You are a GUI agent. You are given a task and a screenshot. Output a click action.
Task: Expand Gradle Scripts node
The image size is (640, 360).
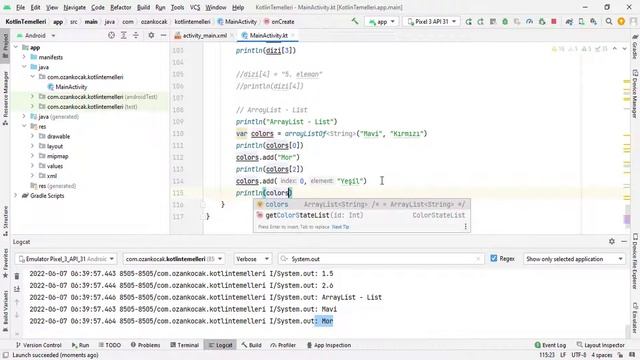[x=16, y=196]
